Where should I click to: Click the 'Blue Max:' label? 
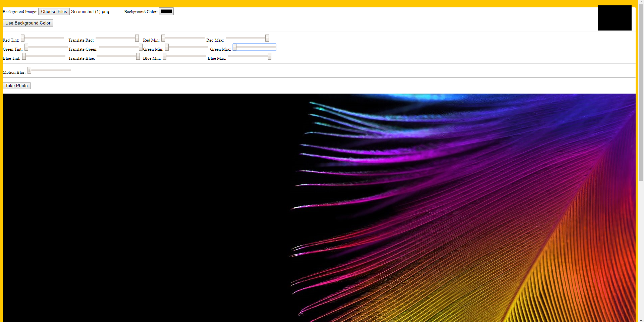(x=217, y=58)
